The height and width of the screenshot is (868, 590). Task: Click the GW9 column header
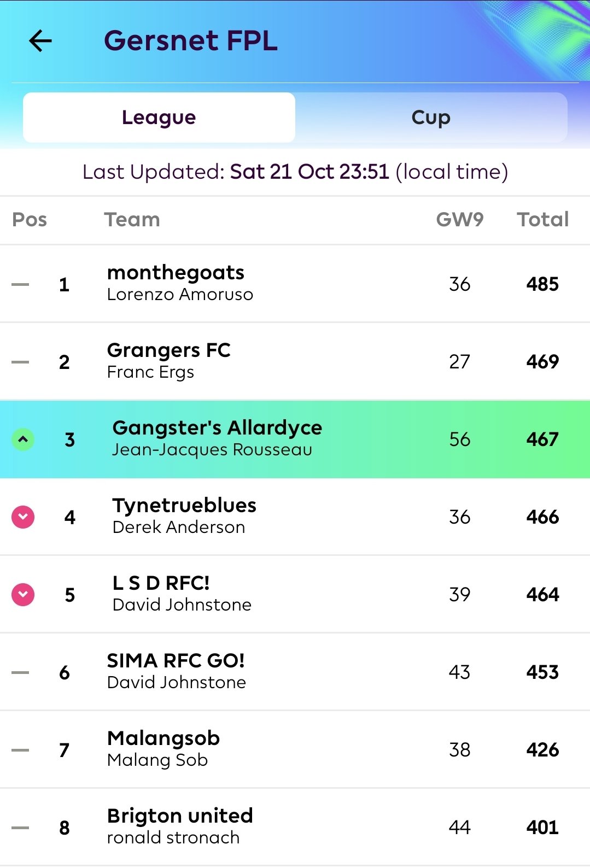[459, 220]
